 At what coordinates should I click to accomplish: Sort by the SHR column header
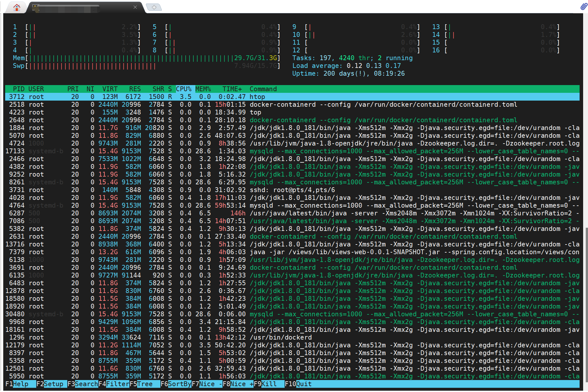158,89
